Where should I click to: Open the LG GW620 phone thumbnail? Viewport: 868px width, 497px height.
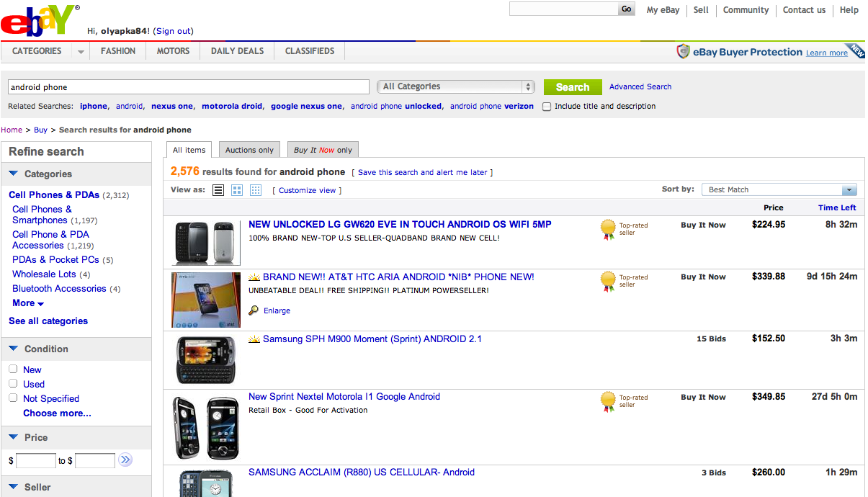[x=205, y=243]
